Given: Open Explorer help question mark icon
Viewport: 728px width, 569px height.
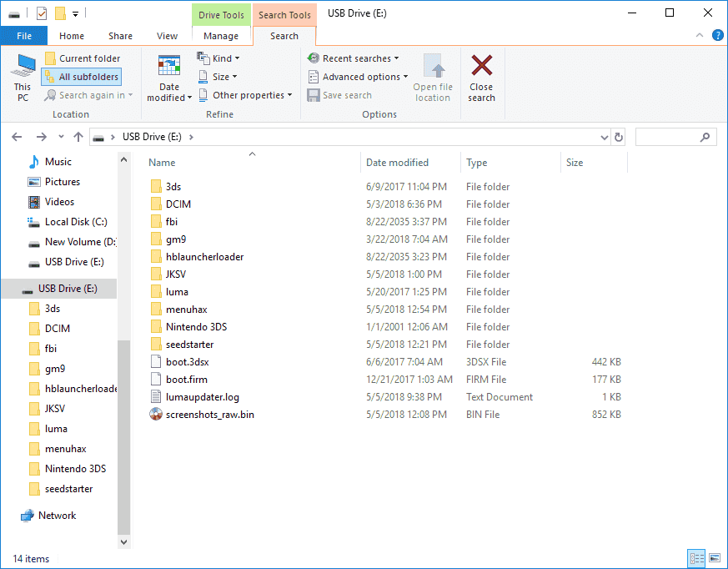Looking at the screenshot, I should click(717, 35).
